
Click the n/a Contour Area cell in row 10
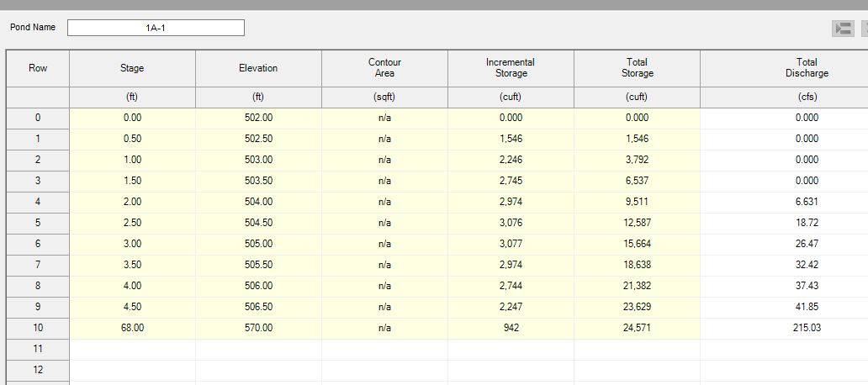point(384,328)
